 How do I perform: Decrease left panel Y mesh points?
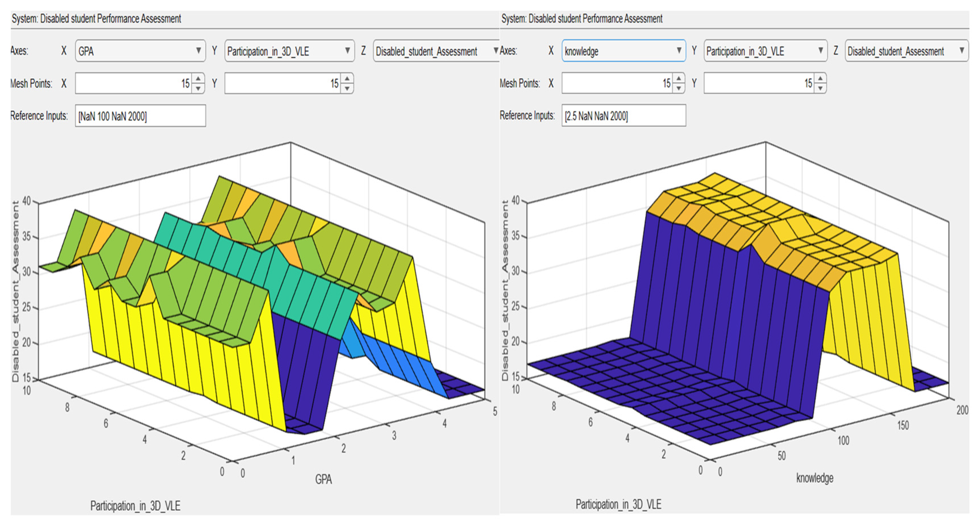tap(347, 88)
